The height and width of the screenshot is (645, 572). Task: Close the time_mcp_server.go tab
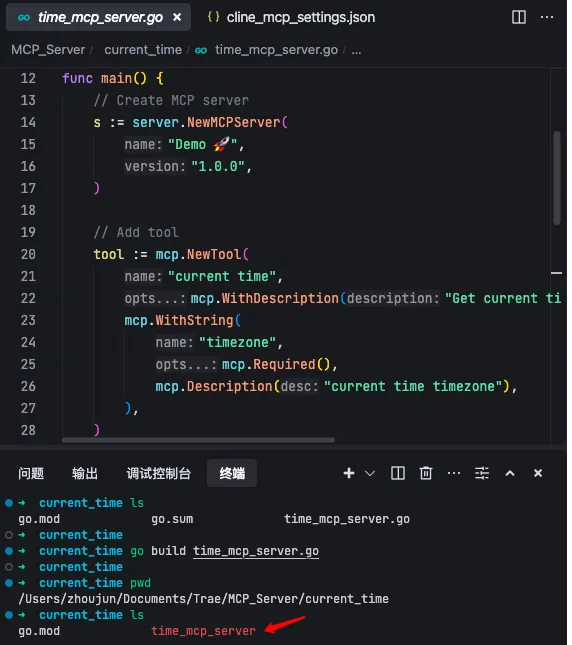point(177,17)
